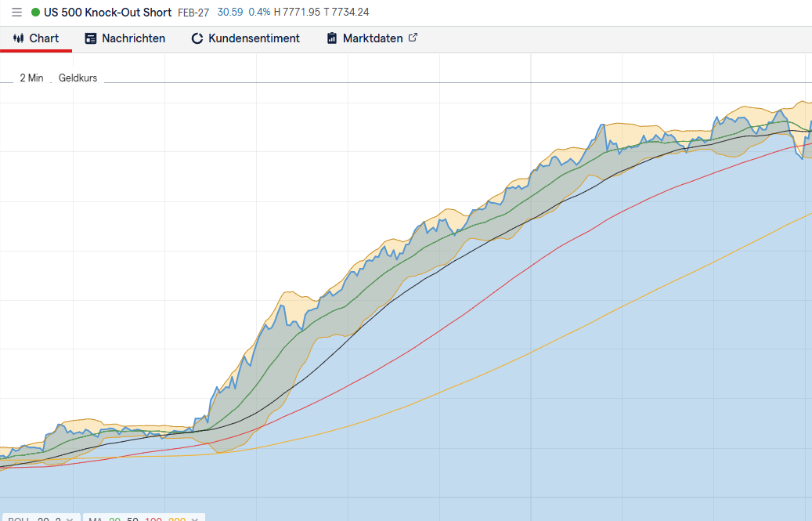Open the 2 Min interval selector

point(31,78)
